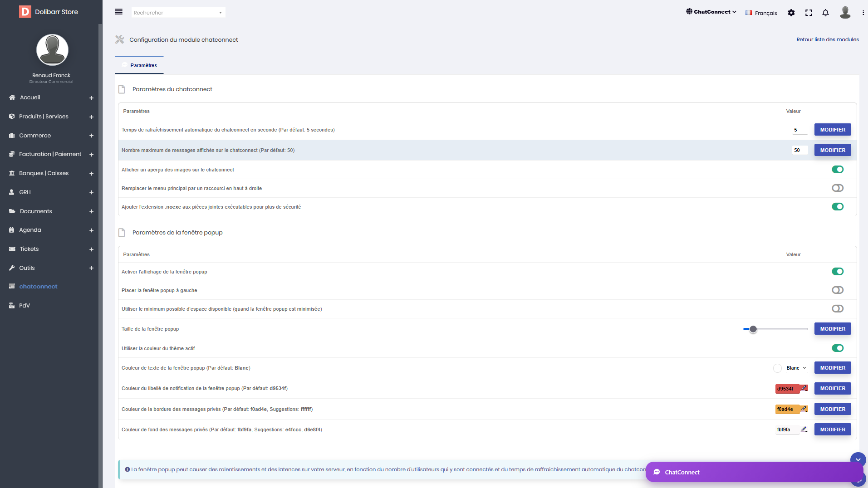Click MODIFIER for notification label color
This screenshot has height=488, width=868.
click(833, 388)
